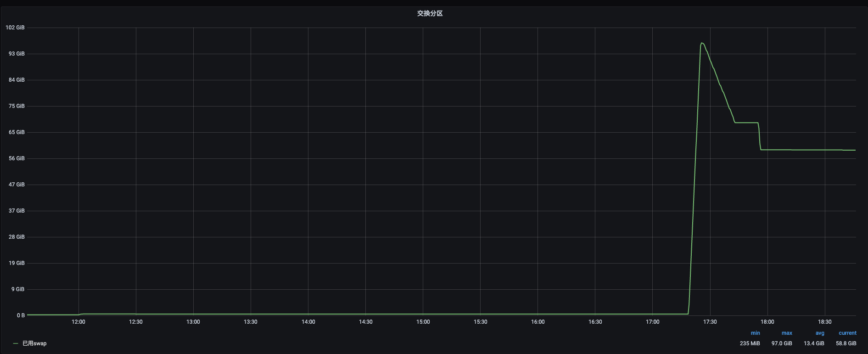Click the 37 GiB y-axis label
The image size is (868, 354).
17,211
